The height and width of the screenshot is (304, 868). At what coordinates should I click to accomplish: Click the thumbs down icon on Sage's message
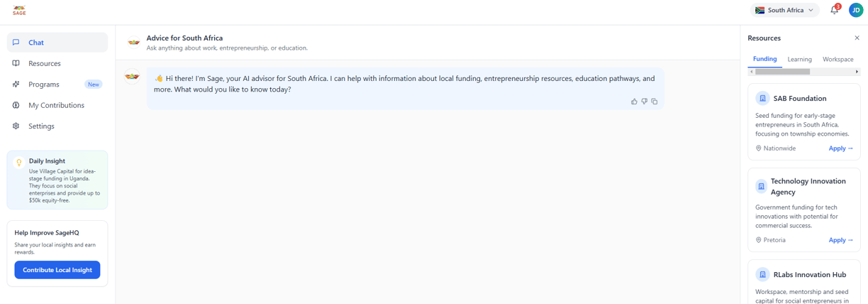(644, 102)
